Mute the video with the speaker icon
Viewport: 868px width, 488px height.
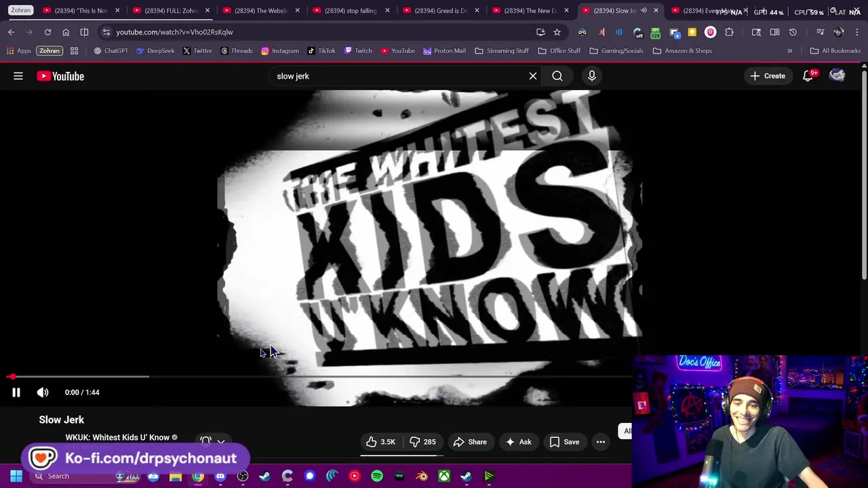pyautogui.click(x=43, y=392)
